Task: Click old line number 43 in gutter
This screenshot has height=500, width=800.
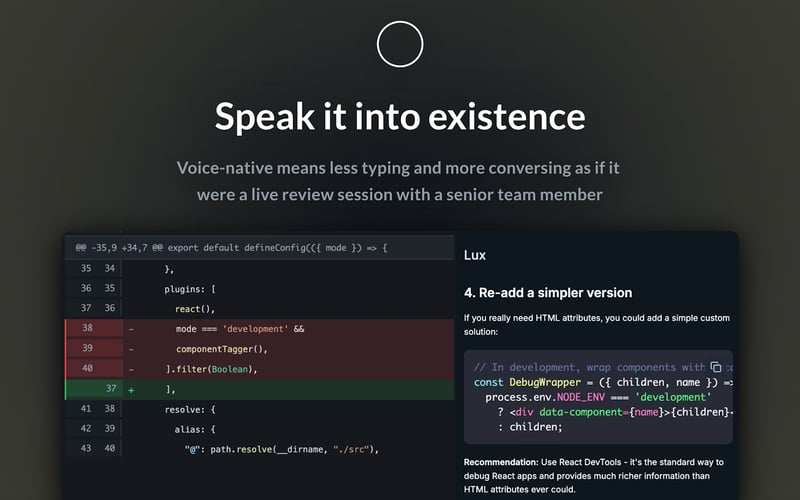Action: point(86,448)
